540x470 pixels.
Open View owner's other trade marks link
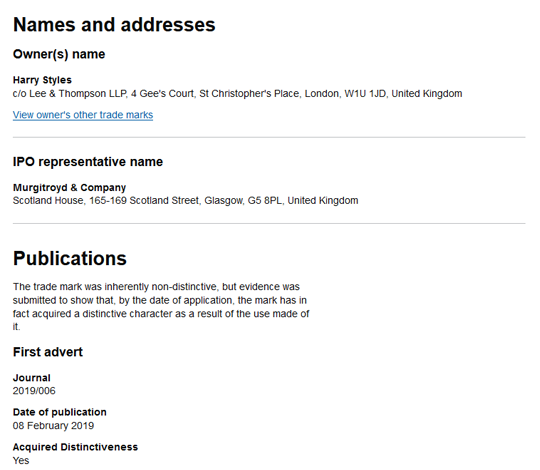click(83, 115)
